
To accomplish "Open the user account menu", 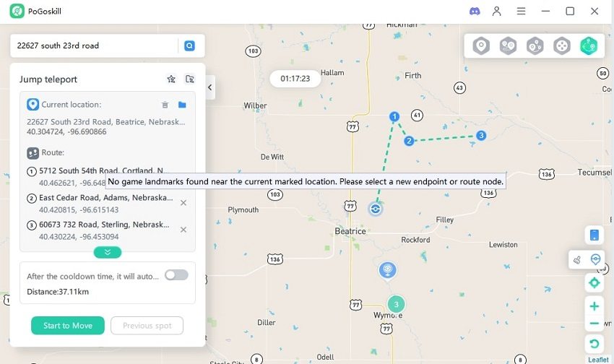I will pos(497,11).
